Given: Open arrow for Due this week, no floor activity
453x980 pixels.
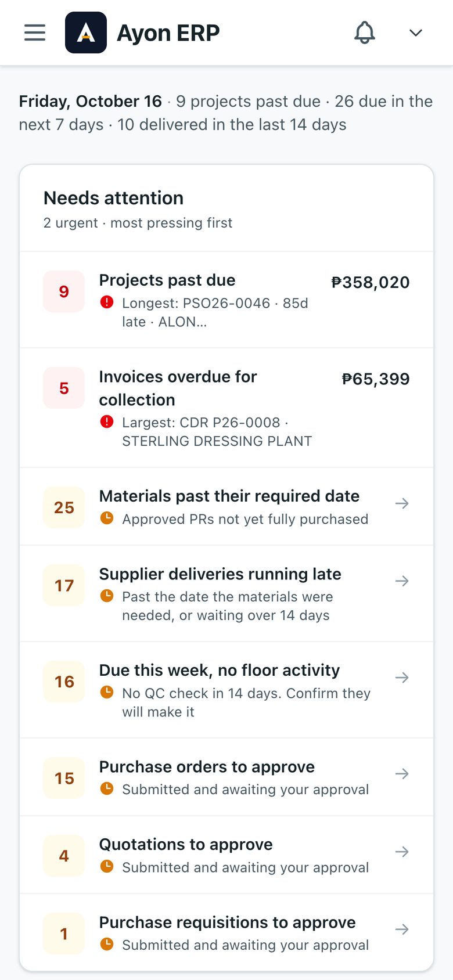Looking at the screenshot, I should click(x=402, y=678).
